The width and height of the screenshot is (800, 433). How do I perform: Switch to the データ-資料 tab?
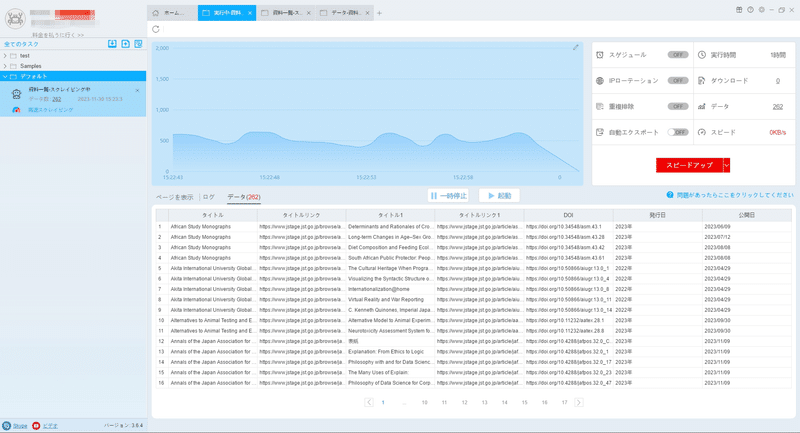(345, 13)
